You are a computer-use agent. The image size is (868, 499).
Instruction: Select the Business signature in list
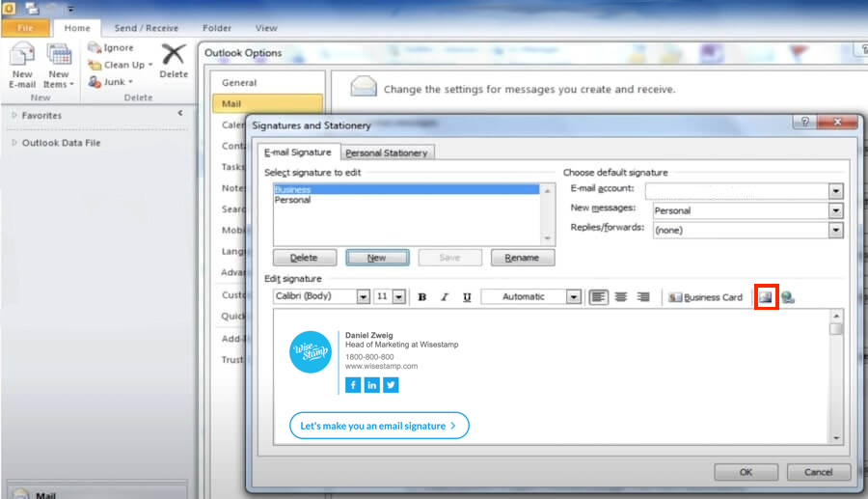(406, 189)
